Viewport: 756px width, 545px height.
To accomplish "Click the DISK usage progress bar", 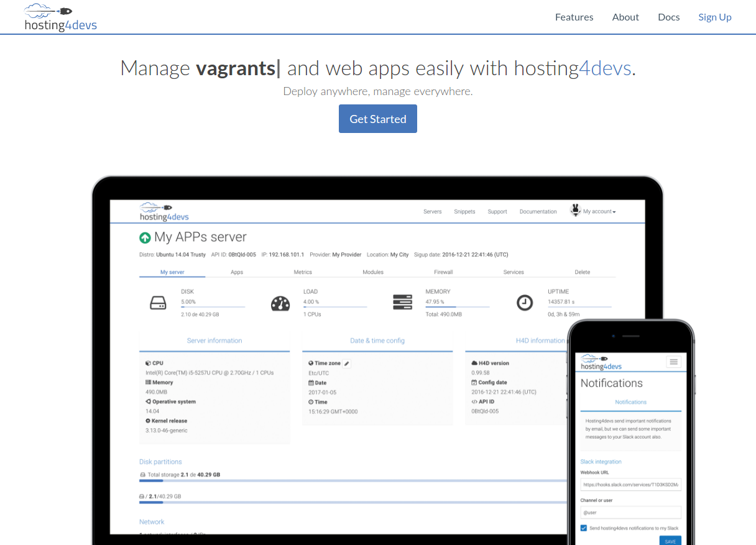I will (213, 307).
